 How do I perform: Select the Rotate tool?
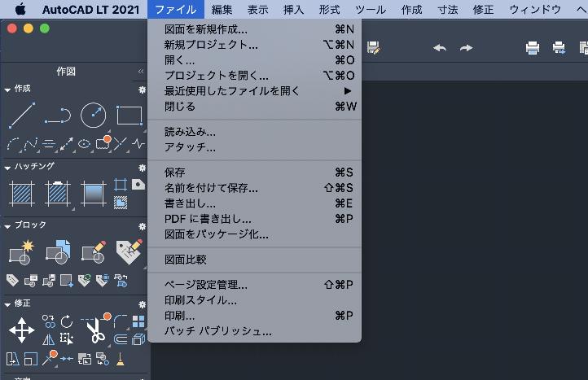tap(67, 321)
